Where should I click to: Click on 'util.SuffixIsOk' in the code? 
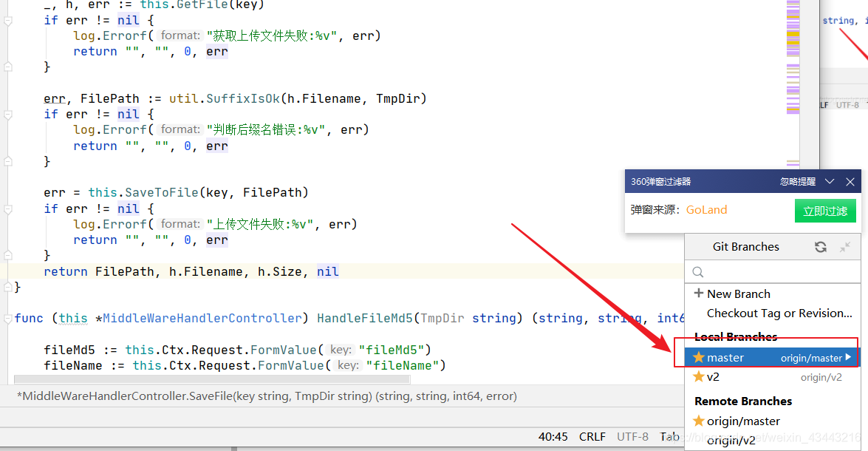pos(224,98)
